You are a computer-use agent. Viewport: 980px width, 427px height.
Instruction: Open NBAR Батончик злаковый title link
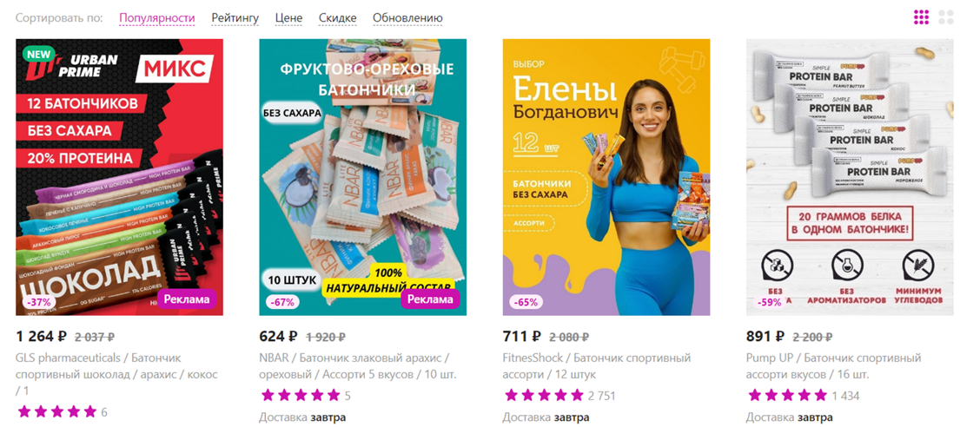[358, 366]
